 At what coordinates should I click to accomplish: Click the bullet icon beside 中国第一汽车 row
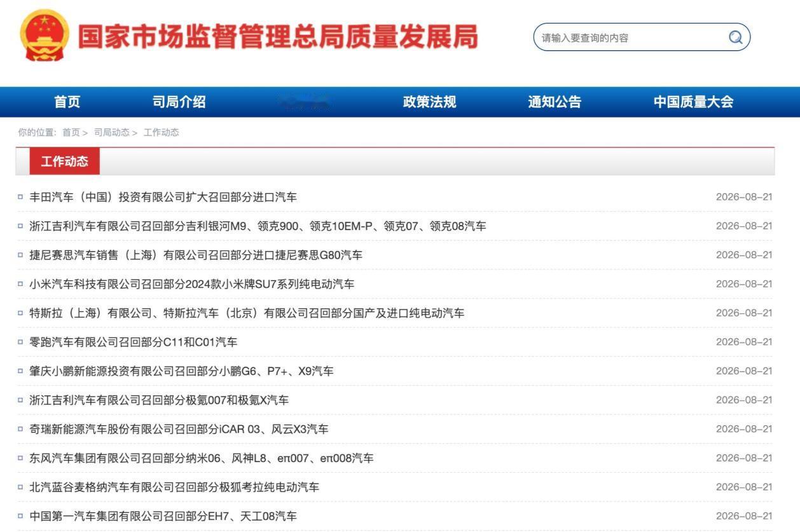pyautogui.click(x=20, y=516)
